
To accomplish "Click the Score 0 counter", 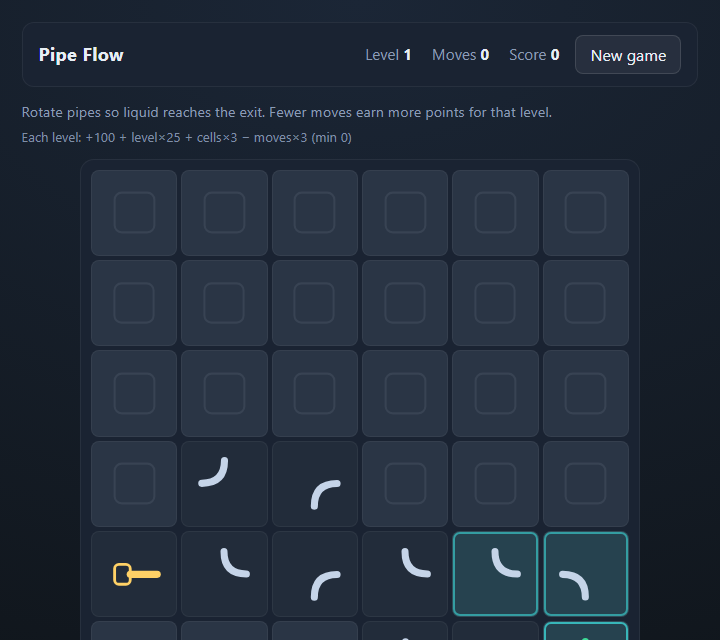I will 534,55.
